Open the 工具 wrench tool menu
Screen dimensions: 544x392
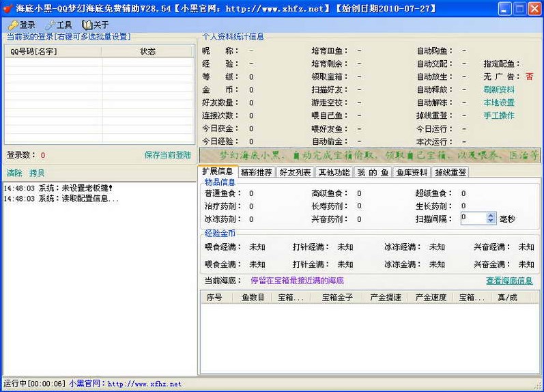(50, 25)
